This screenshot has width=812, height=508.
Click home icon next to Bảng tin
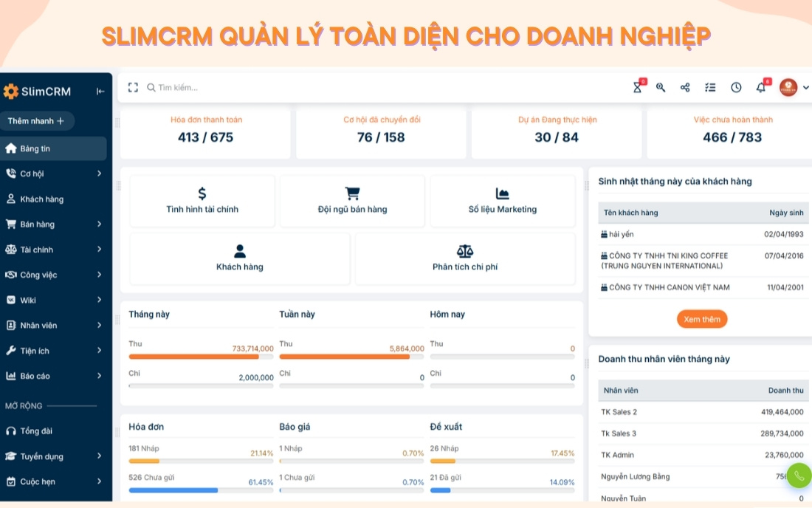coord(11,148)
